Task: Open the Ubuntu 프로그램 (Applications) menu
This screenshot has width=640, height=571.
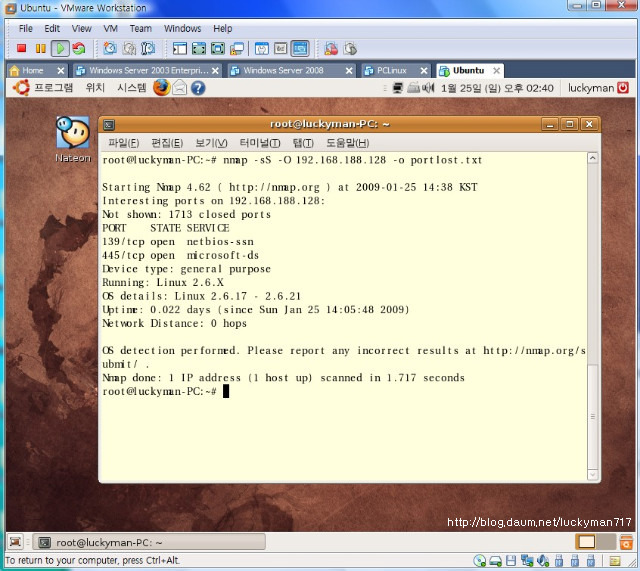Action: [53, 88]
